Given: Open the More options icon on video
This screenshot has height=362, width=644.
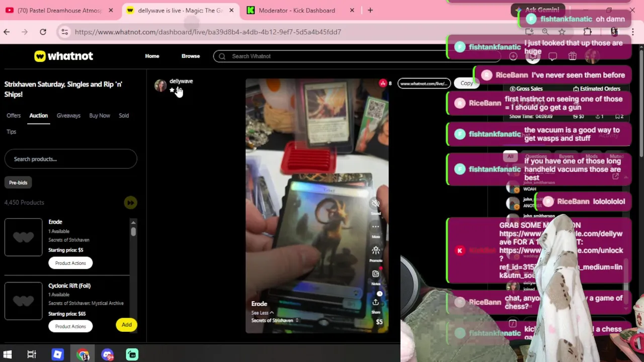Looking at the screenshot, I should coord(375,227).
